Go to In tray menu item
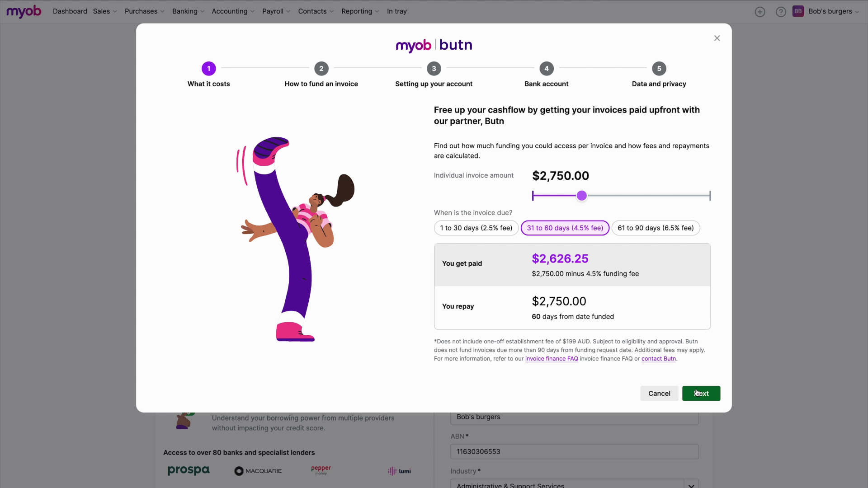Image resolution: width=868 pixels, height=488 pixels. point(396,11)
